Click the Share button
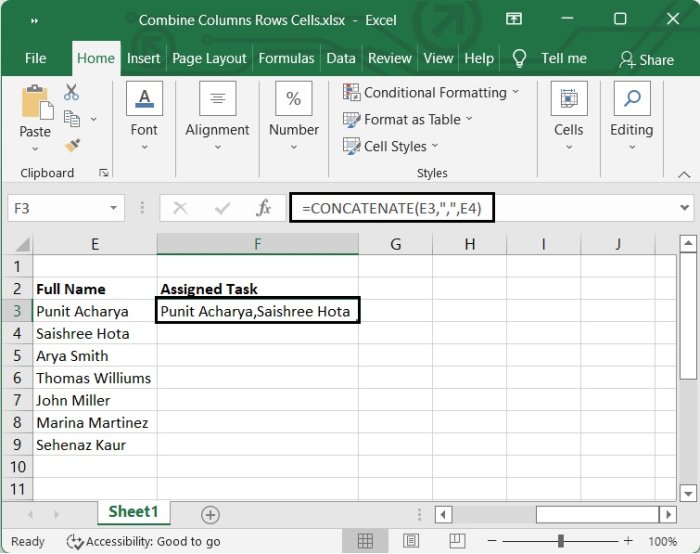This screenshot has height=554, width=700. pyautogui.click(x=646, y=60)
